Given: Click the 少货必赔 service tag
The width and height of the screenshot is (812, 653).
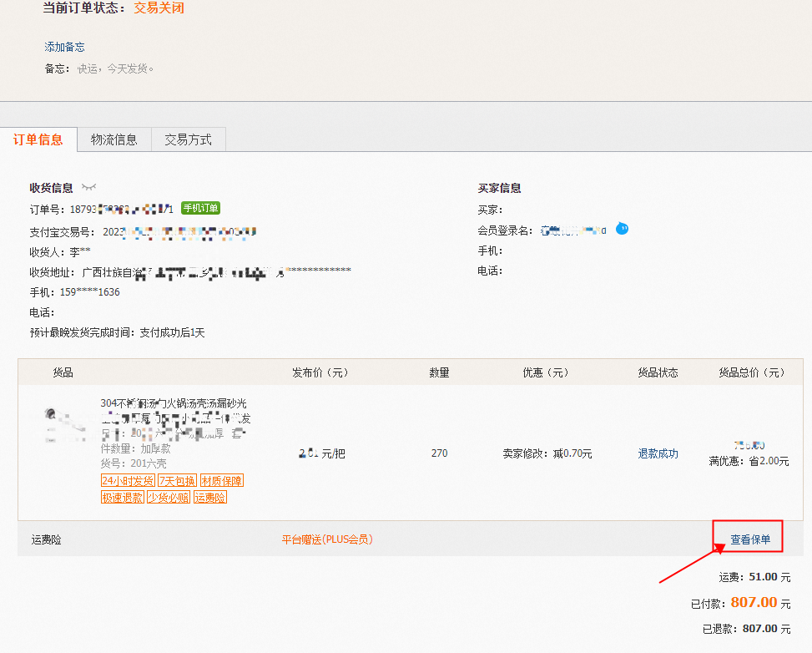Looking at the screenshot, I should click(x=169, y=498).
